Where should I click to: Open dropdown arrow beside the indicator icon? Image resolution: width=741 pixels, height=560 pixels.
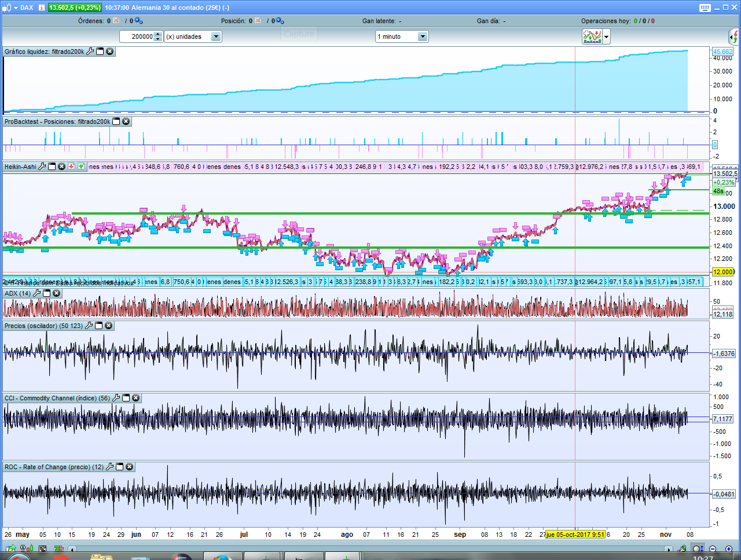(x=606, y=37)
